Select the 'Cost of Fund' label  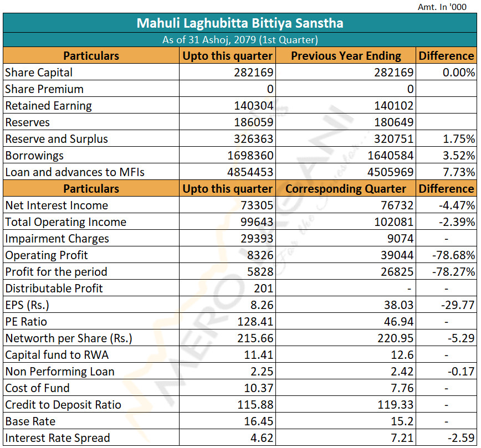[x=37, y=388]
